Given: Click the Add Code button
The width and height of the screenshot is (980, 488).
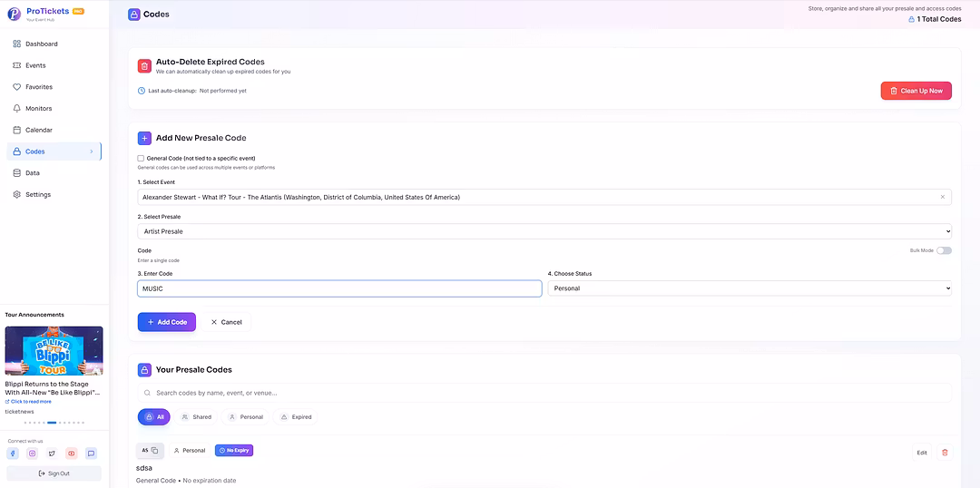Looking at the screenshot, I should [x=167, y=322].
